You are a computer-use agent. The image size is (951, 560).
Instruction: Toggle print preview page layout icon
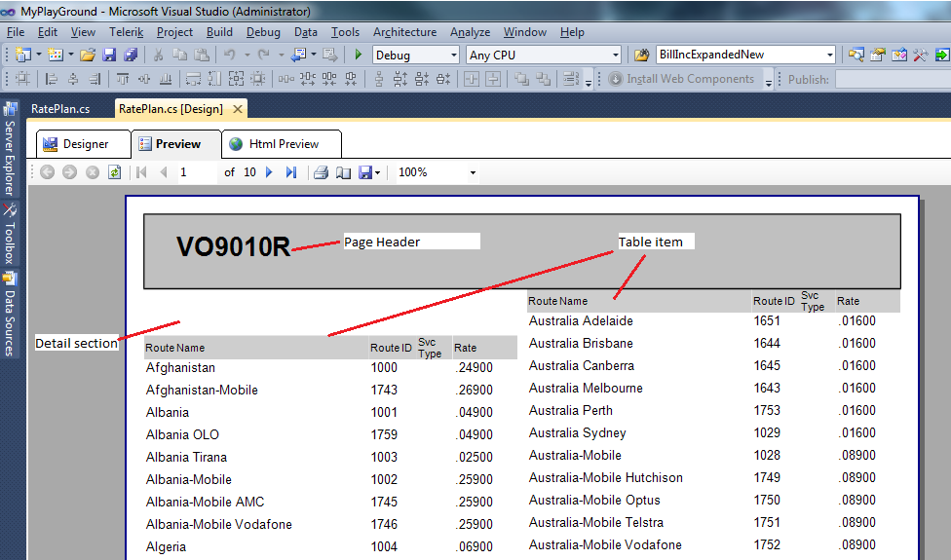pos(343,172)
